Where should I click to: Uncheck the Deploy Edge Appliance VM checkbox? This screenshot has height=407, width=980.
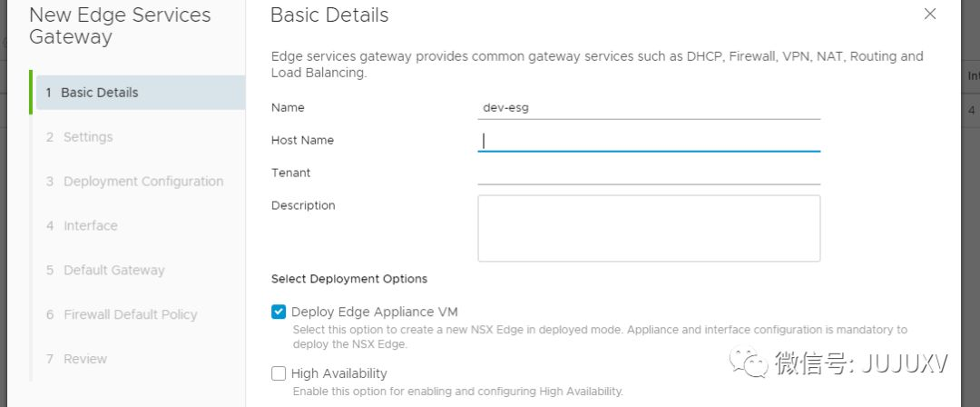click(279, 312)
